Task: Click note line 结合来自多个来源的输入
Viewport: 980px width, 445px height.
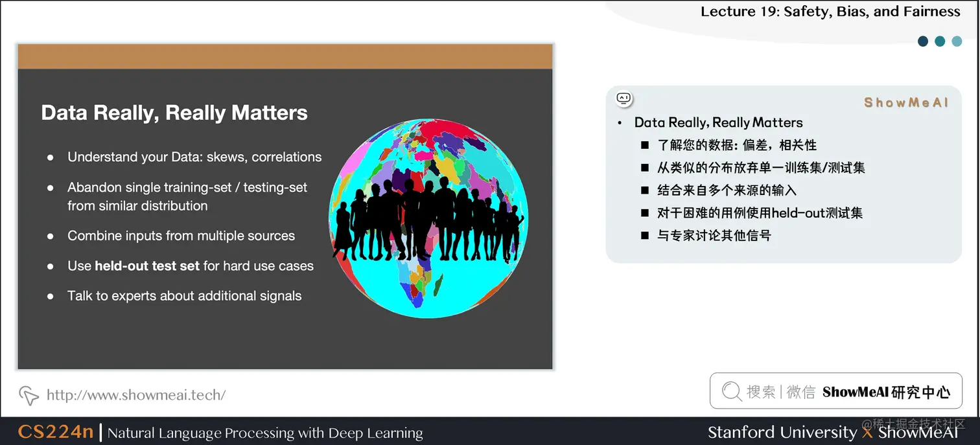Action: pyautogui.click(x=727, y=190)
